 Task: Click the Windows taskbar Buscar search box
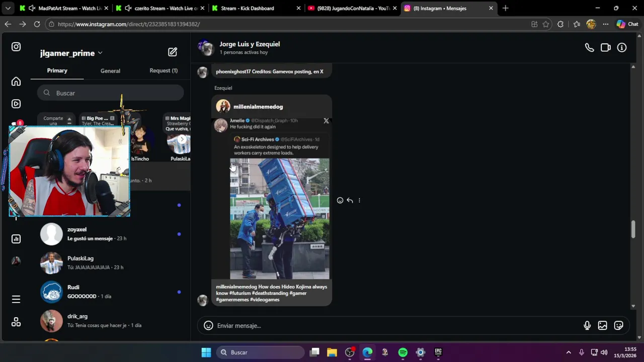coord(261,352)
